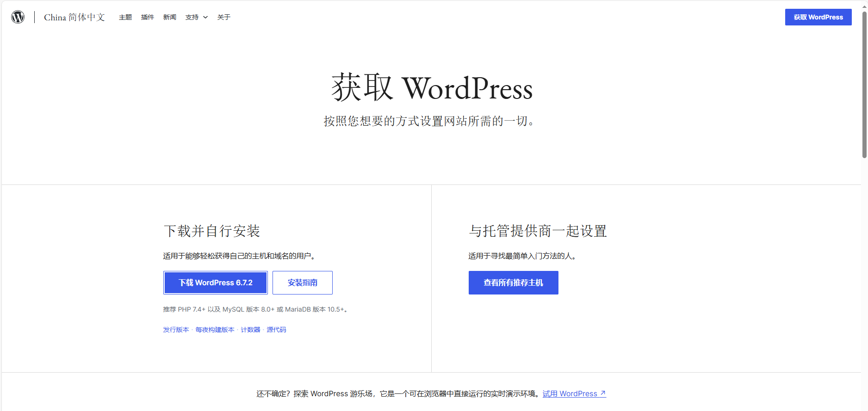
Task: Open the China 简体中文 site title link
Action: (x=74, y=17)
